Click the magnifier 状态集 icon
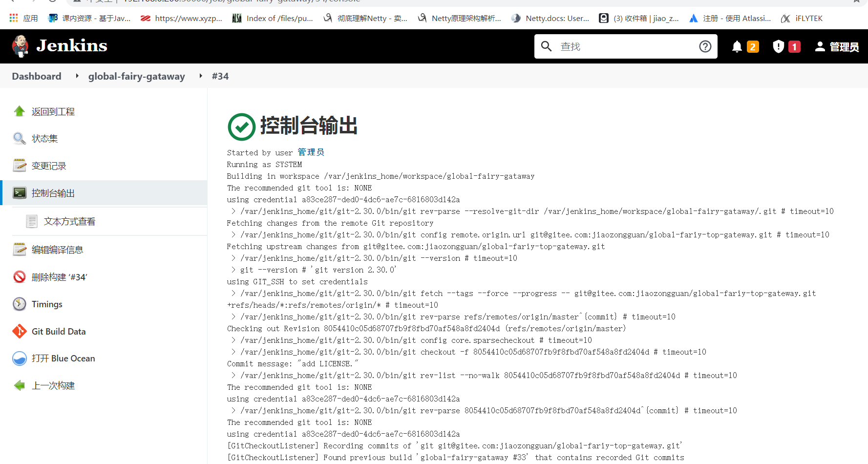This screenshot has width=868, height=464. (x=20, y=139)
